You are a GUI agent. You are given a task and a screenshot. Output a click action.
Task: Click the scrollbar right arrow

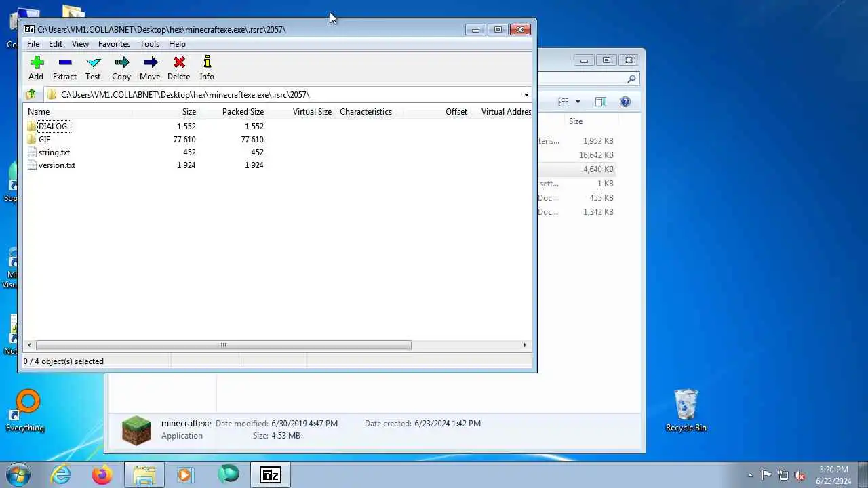click(525, 345)
